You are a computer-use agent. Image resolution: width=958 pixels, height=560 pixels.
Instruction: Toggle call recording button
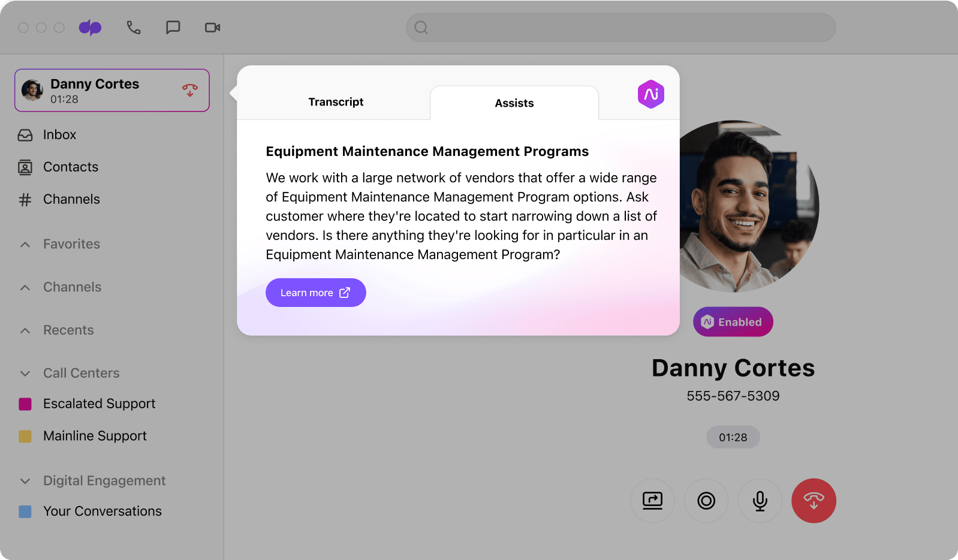click(706, 501)
